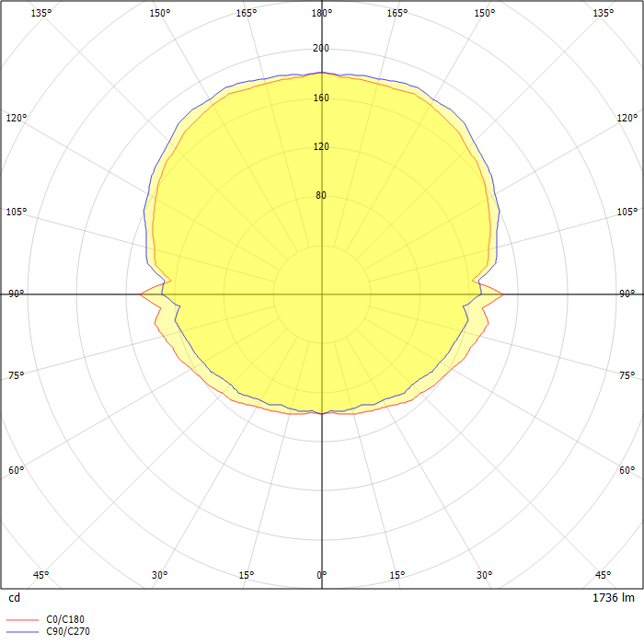Click the right-side 60° angle label
This screenshot has height=644, width=644.
pos(627,470)
